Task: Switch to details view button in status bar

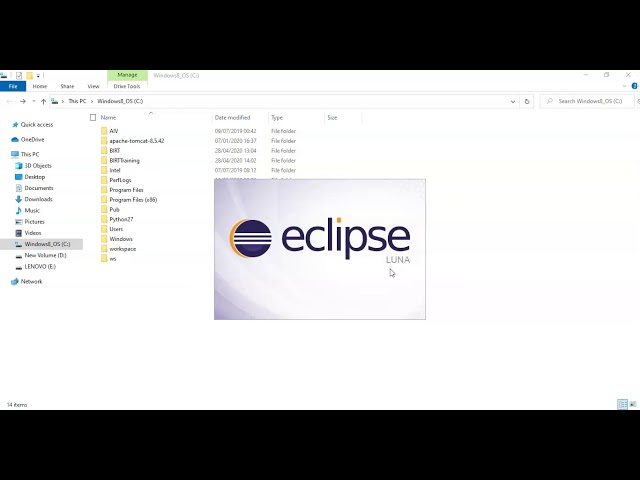Action: coord(622,404)
